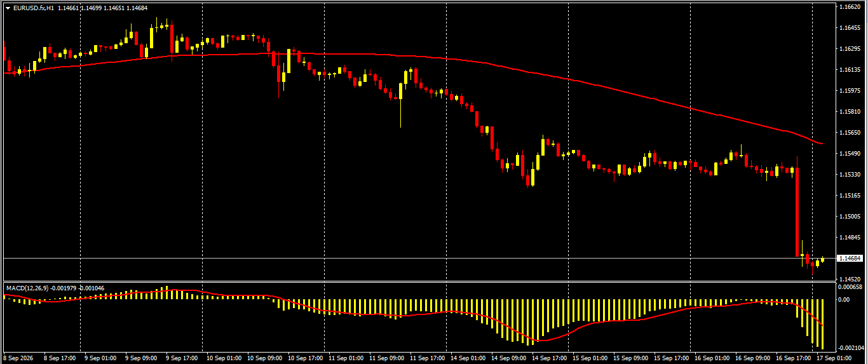Select the red moving average line
The height and width of the screenshot is (364, 868).
(445, 58)
